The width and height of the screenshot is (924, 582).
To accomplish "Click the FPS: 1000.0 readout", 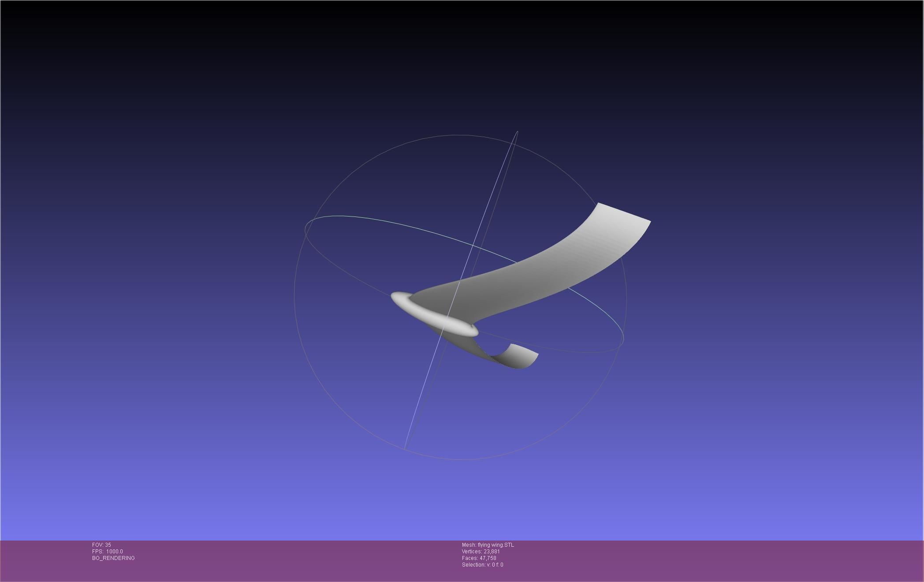I will pyautogui.click(x=108, y=552).
